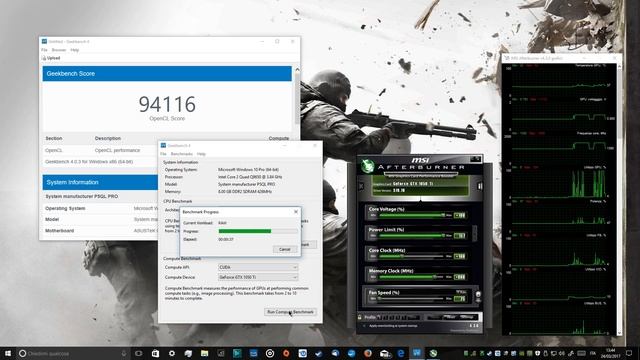Screen dimensions: 640x360
Task: Open the Action Center notification icon
Action: 630,353
